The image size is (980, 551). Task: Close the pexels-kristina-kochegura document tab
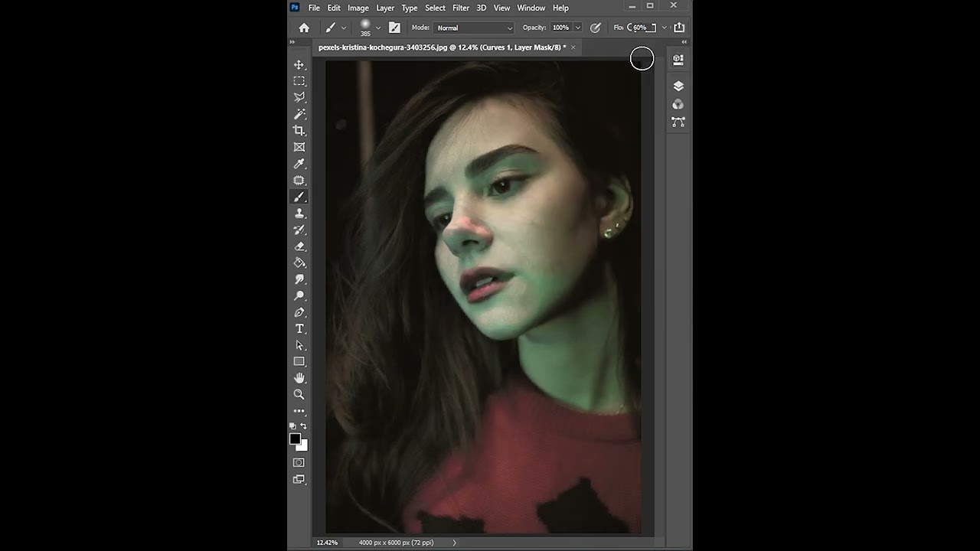click(x=573, y=47)
